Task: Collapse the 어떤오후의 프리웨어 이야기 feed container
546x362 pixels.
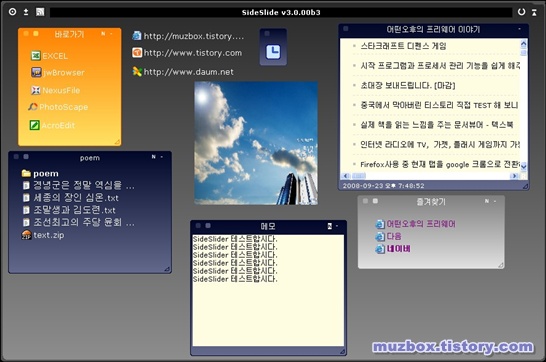Action: tap(520, 29)
